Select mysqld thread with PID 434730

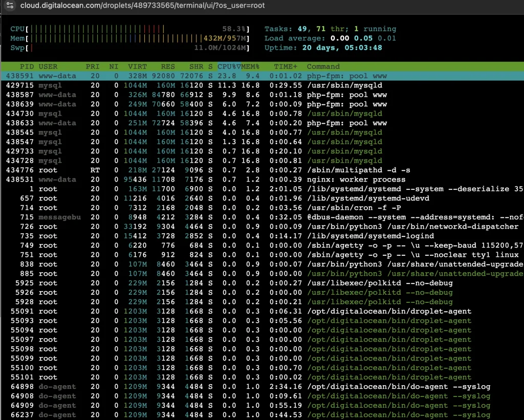point(262,114)
